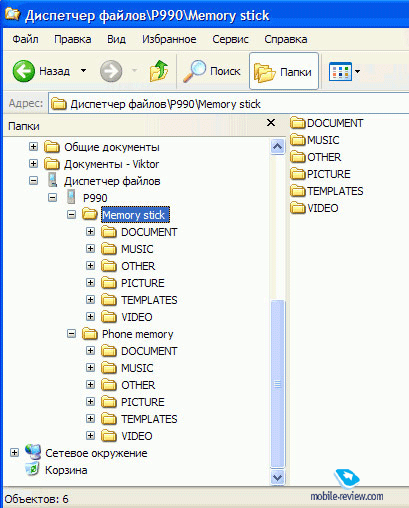Click the disabled Forward arrow icon
The image size is (409, 508).
pyautogui.click(x=111, y=71)
